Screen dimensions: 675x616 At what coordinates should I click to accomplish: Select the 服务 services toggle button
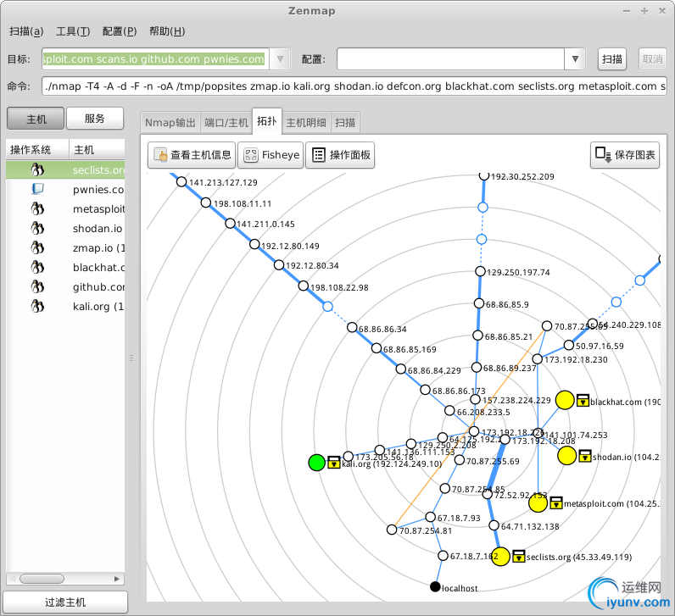[95, 119]
